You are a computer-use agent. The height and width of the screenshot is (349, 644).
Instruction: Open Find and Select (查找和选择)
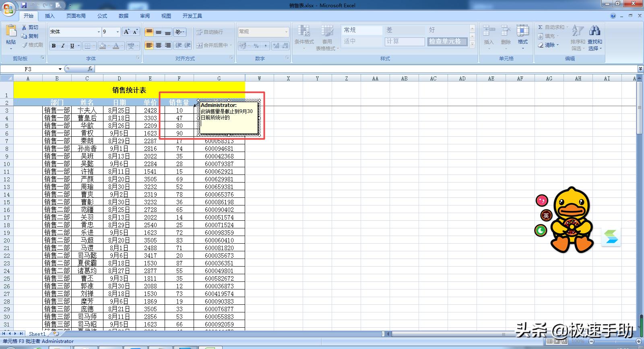coord(595,38)
